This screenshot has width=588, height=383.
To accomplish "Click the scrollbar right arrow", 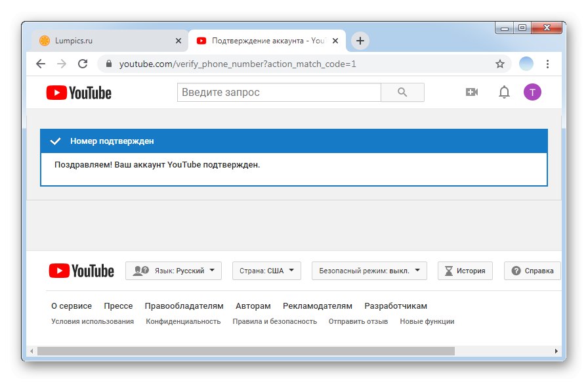I will (556, 351).
